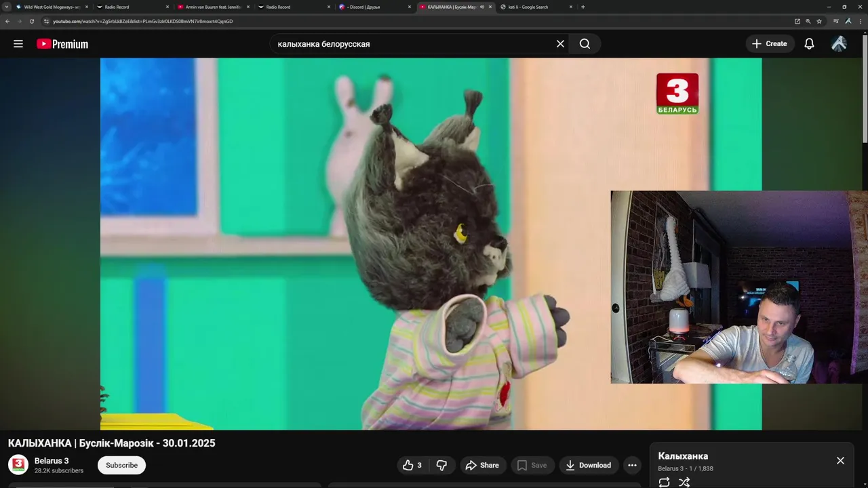Viewport: 868px width, 488px height.
Task: Open the browser media control icon
Action: click(x=836, y=21)
